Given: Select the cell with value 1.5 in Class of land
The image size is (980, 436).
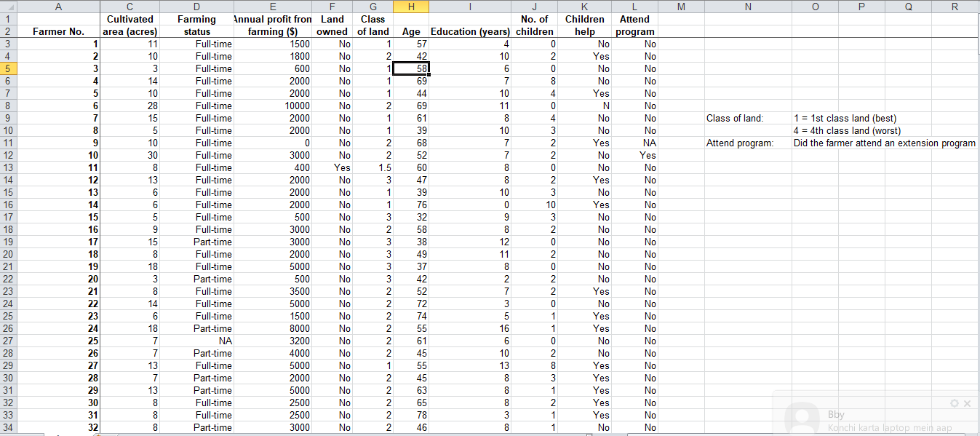Looking at the screenshot, I should tap(373, 167).
